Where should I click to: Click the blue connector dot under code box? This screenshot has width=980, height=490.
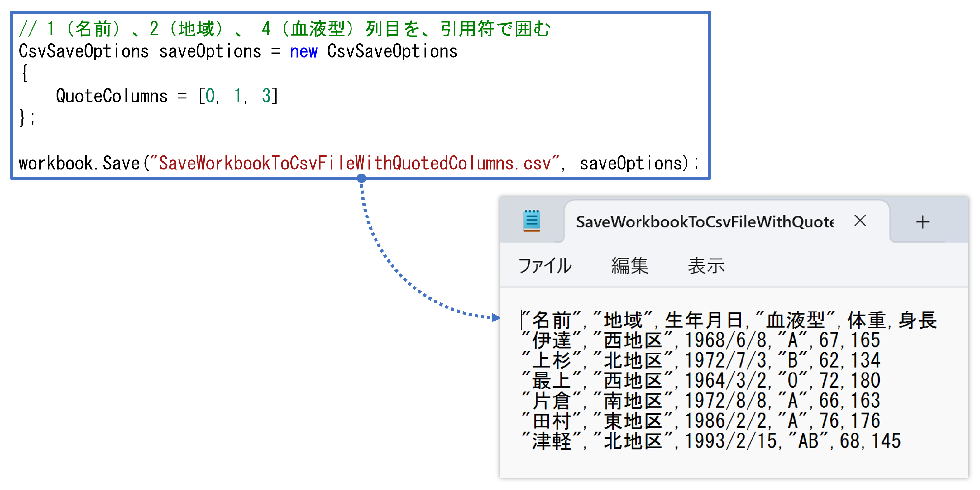tap(361, 178)
